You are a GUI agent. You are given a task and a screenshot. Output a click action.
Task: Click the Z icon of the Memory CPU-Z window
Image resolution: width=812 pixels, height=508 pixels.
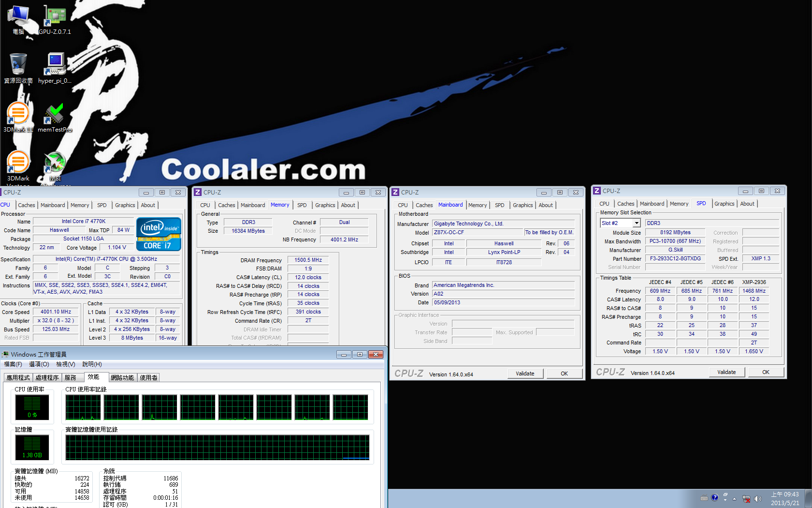click(198, 192)
